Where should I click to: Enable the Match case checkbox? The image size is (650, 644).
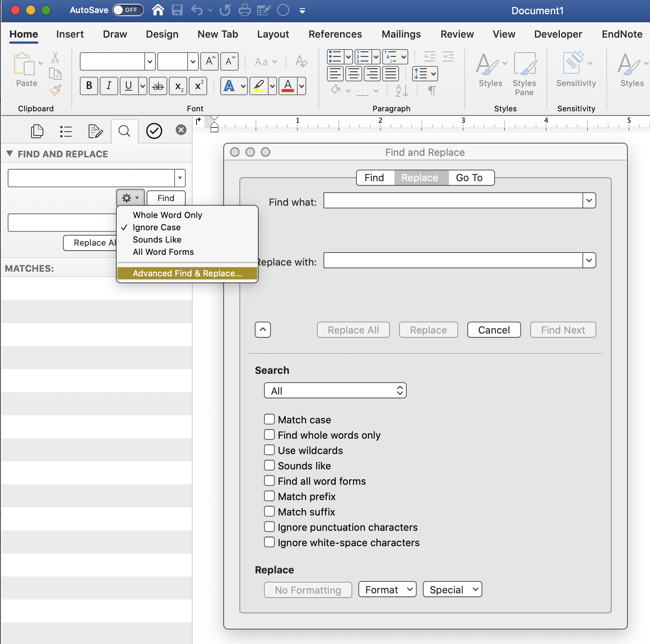(x=269, y=419)
